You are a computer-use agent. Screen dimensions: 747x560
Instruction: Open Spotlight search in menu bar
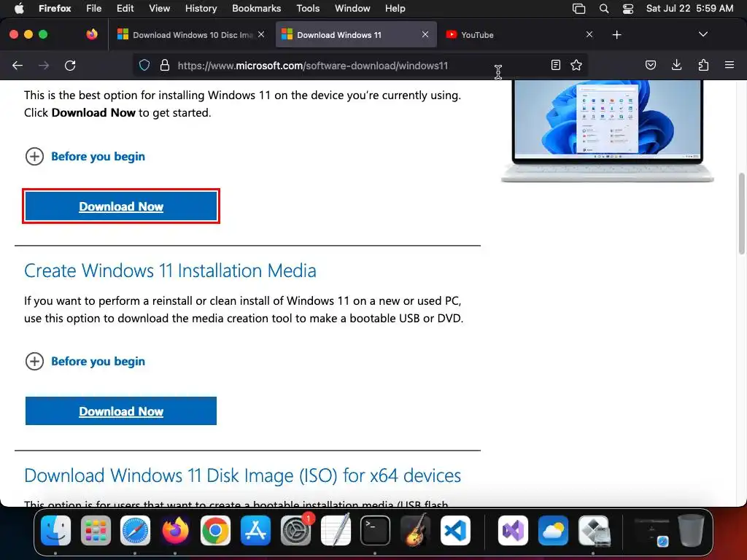click(x=603, y=9)
